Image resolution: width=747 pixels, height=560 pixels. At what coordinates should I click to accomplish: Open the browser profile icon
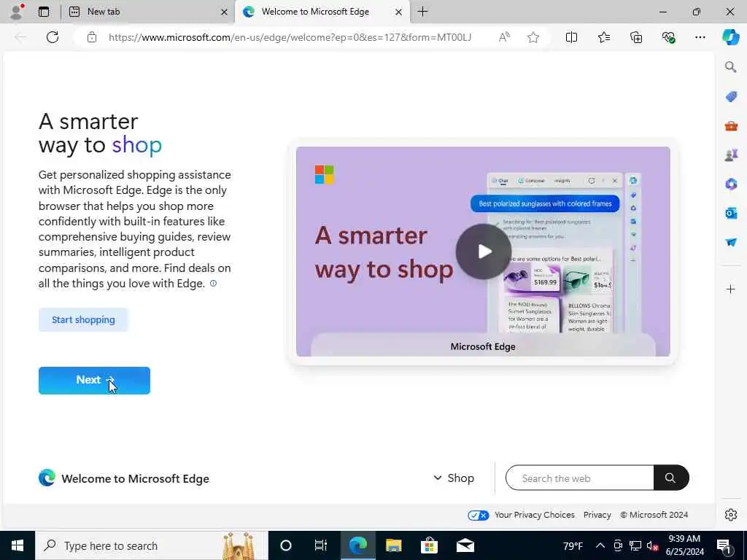point(17,12)
